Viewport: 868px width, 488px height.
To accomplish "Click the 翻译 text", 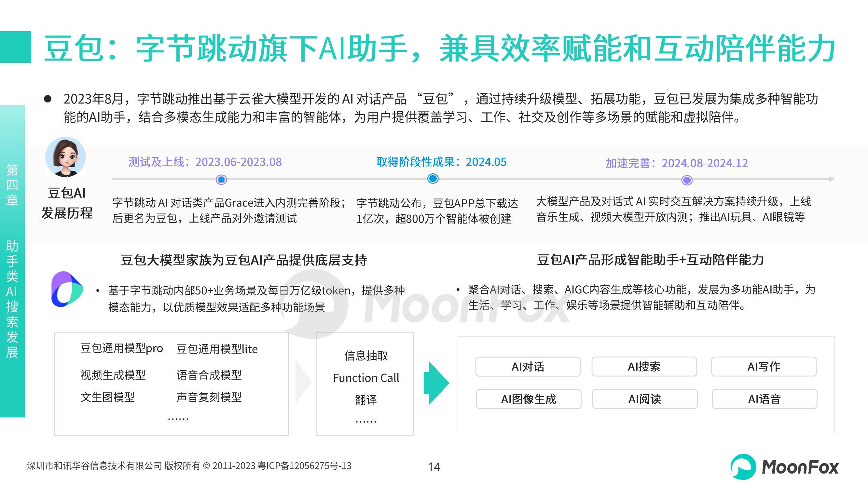I will 366,400.
